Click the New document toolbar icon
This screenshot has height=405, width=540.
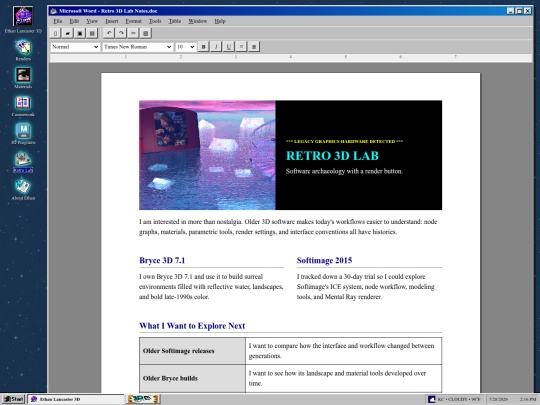pyautogui.click(x=55, y=33)
